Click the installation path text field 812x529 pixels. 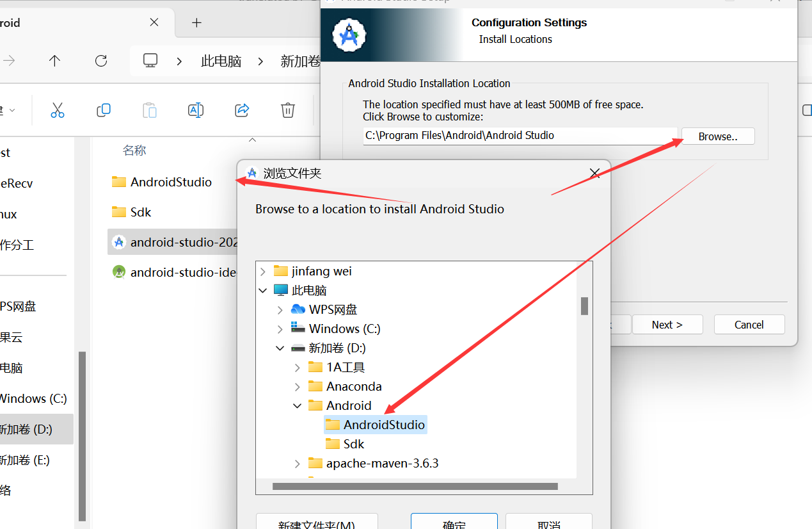pos(520,136)
